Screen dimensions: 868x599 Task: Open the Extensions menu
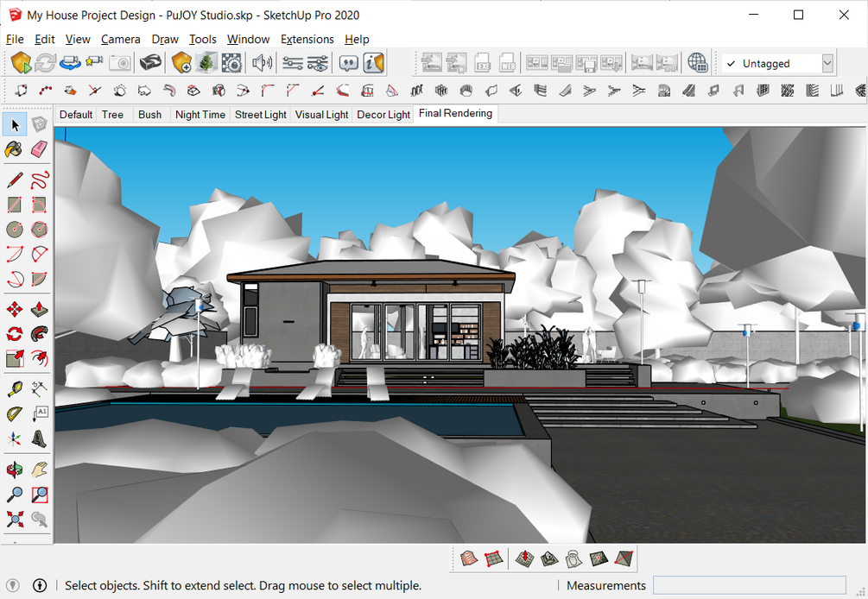[307, 39]
